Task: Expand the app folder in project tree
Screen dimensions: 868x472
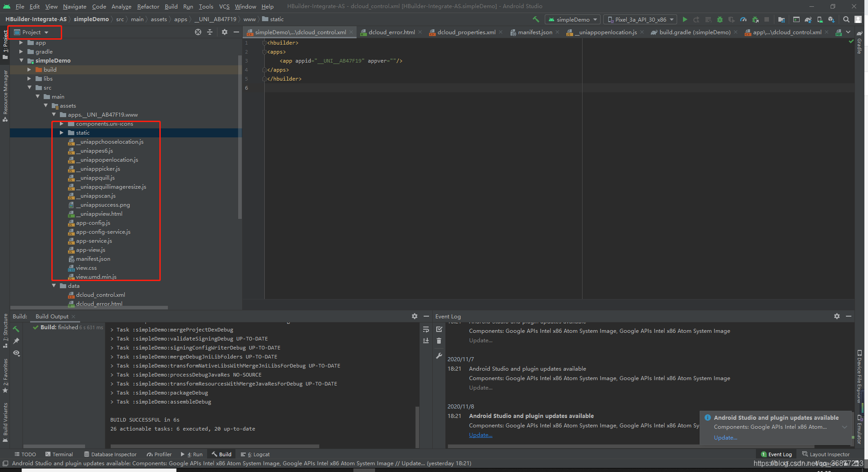Action: coord(21,43)
